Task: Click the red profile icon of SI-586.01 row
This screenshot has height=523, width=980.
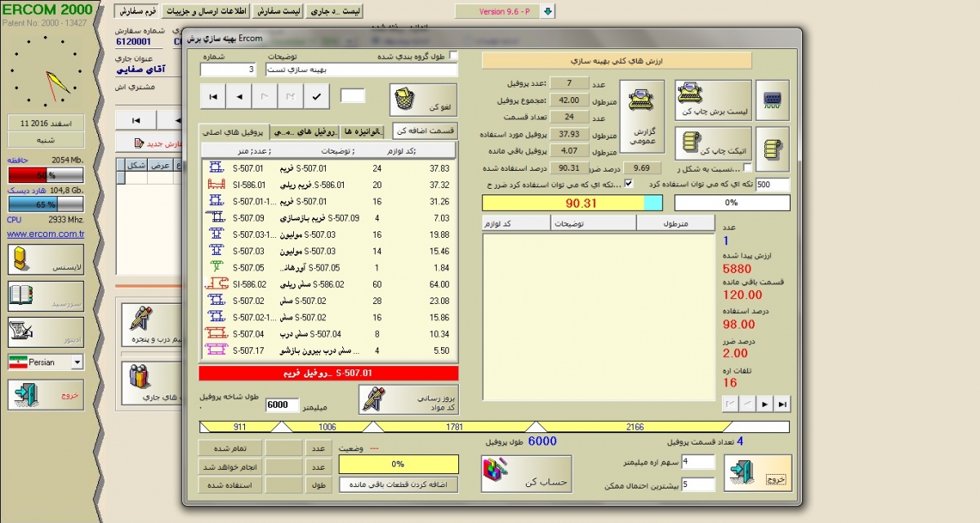Action: coord(217,185)
